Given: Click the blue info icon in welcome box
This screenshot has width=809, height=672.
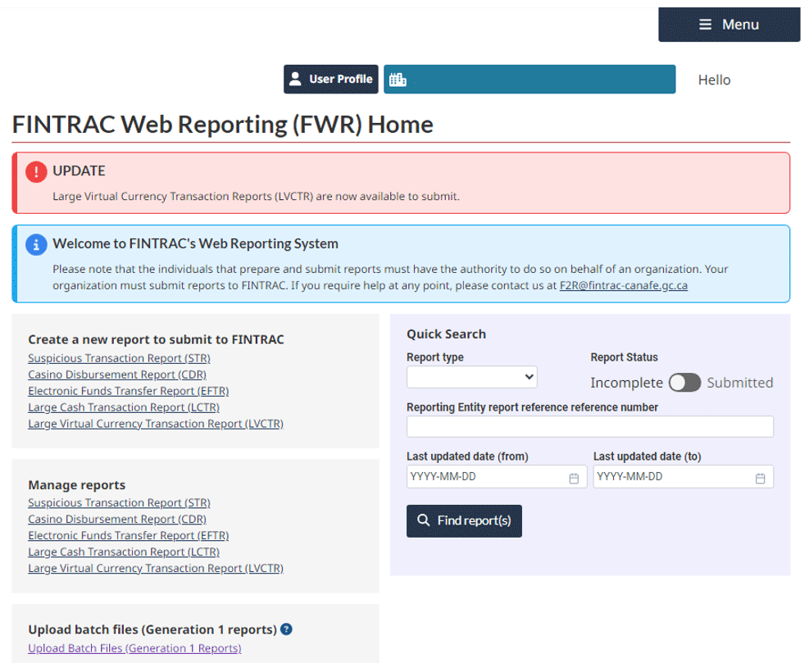Looking at the screenshot, I should (36, 244).
